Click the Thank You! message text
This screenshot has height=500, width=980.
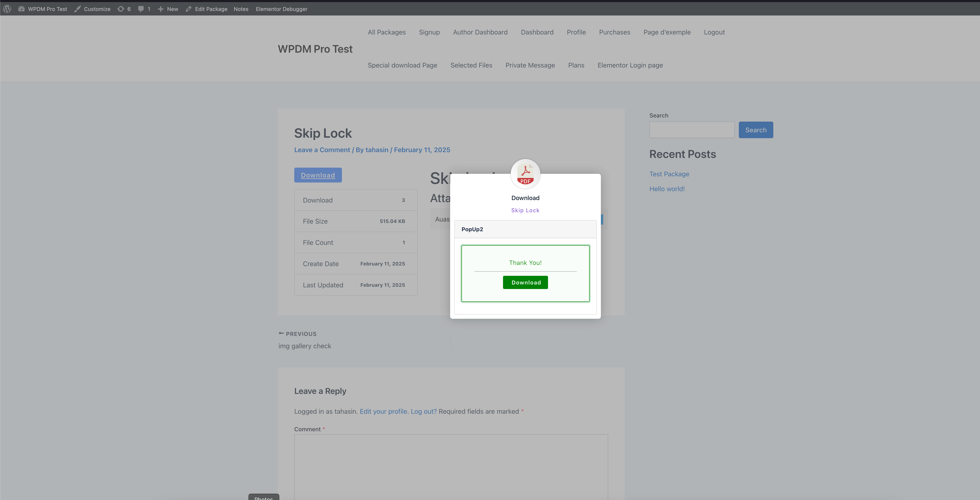[x=525, y=263]
